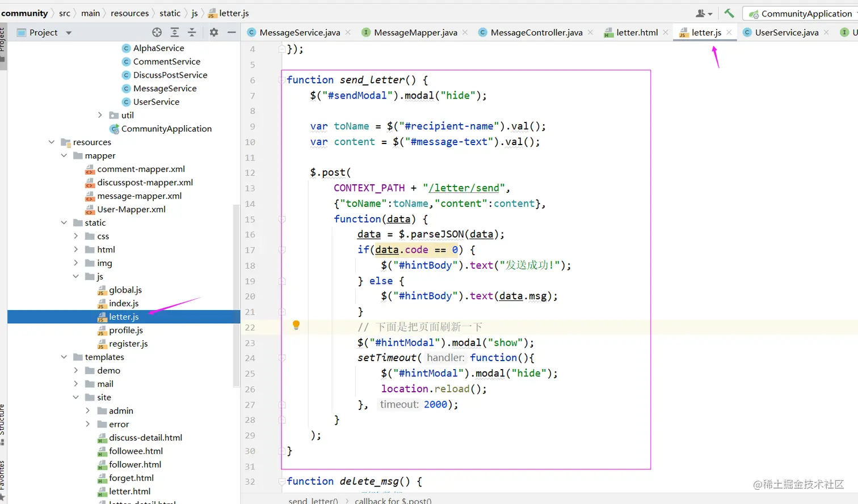Viewport: 858px width, 504px height.
Task: Switch to letter.html tab
Action: click(x=637, y=32)
